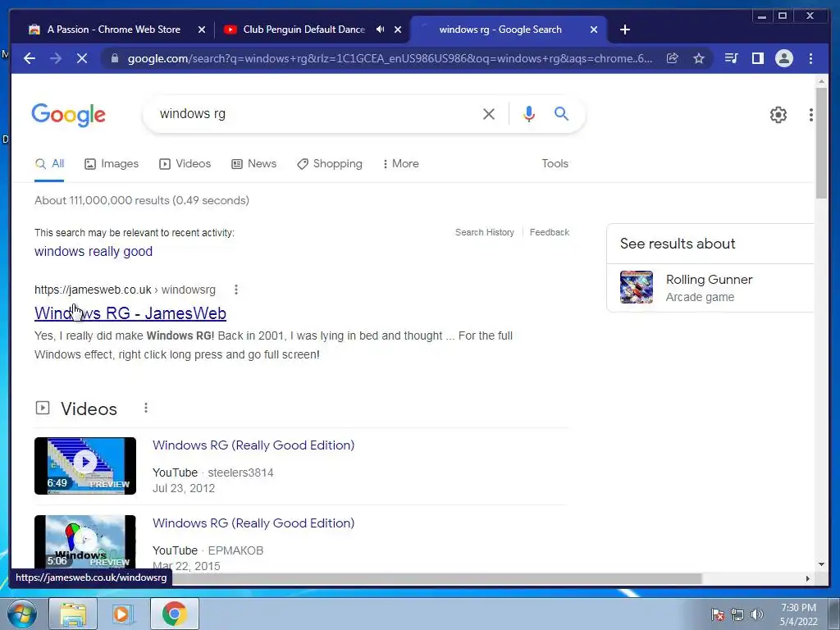Play the 6:49 video thumbnail preview
Viewport: 840px width, 630px height.
tap(85, 466)
